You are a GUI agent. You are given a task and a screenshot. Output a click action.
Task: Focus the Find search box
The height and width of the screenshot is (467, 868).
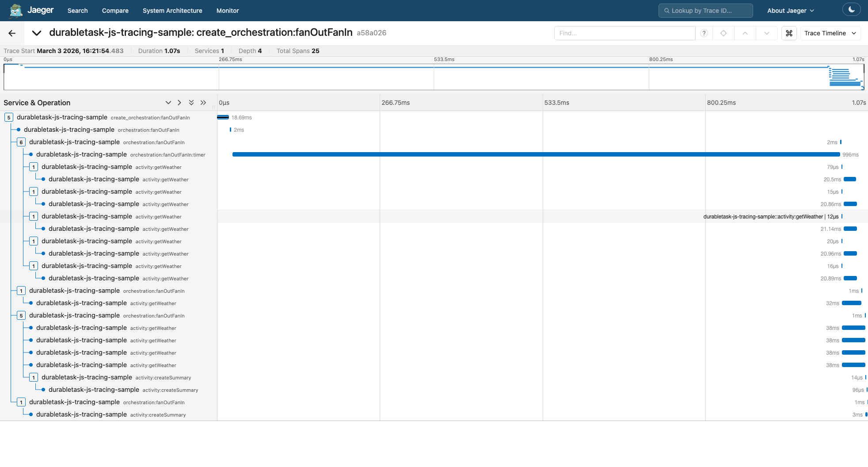pos(624,33)
